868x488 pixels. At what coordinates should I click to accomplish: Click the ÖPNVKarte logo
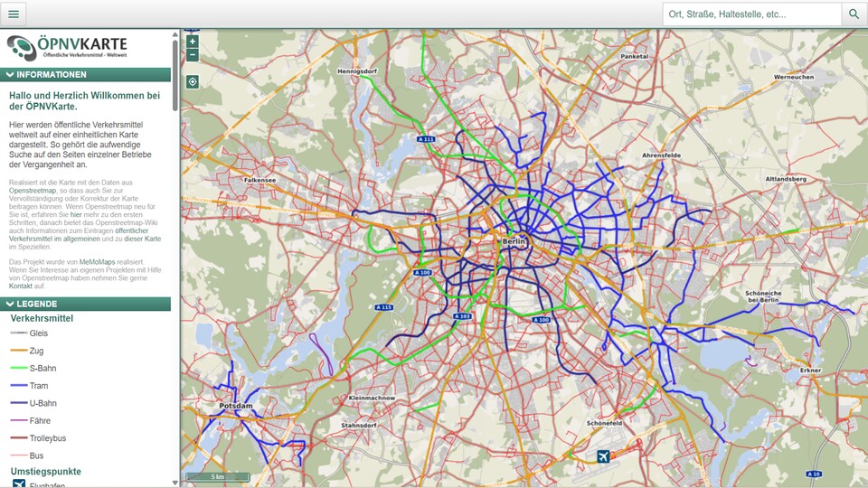coord(67,48)
